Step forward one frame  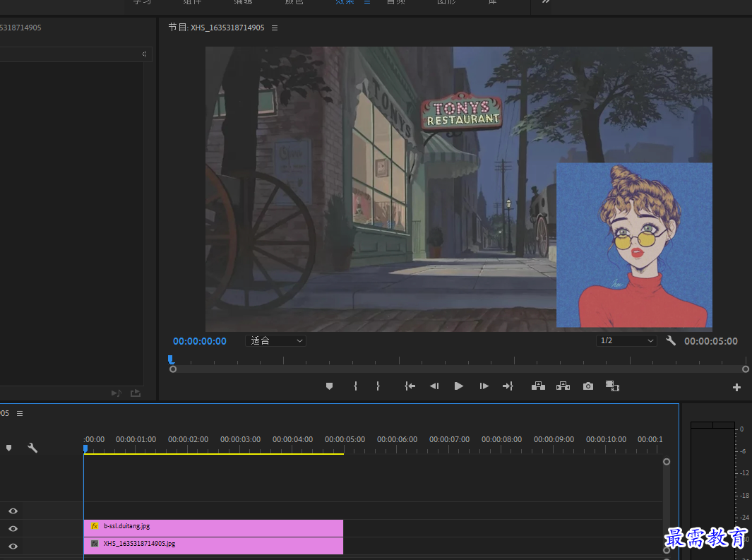tap(484, 386)
